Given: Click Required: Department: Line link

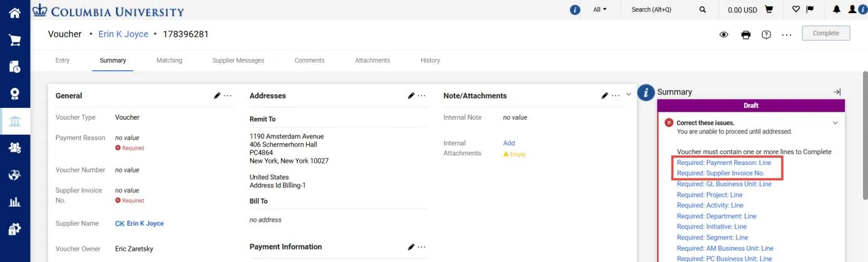Looking at the screenshot, I should (x=717, y=216).
